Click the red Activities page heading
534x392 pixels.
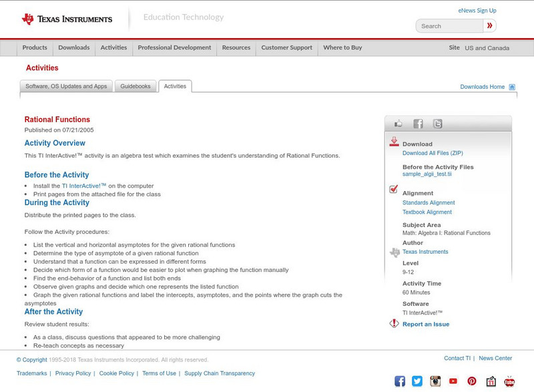point(42,67)
